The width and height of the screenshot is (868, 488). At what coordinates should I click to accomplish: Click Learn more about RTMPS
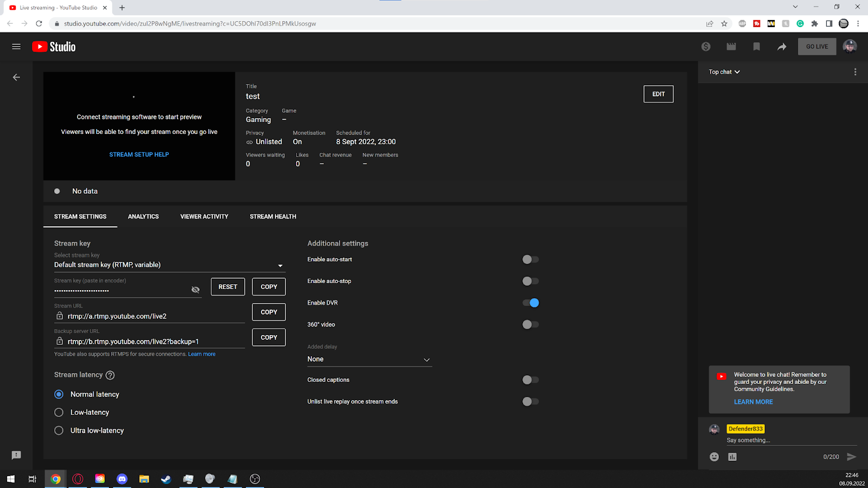202,354
